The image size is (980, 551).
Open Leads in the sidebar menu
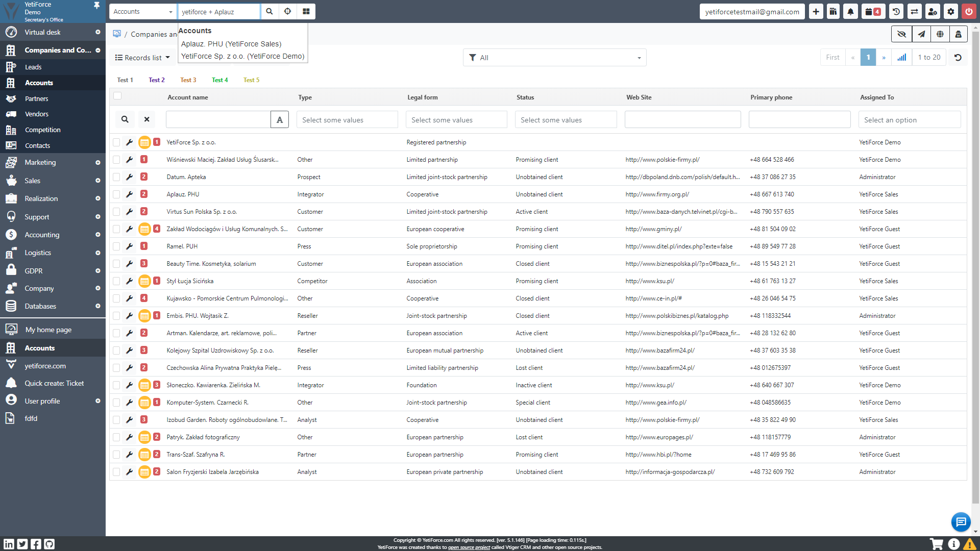pos(33,67)
